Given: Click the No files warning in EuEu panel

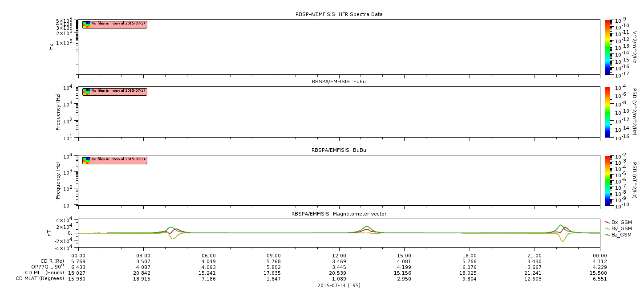Looking at the screenshot, I should 115,92.
